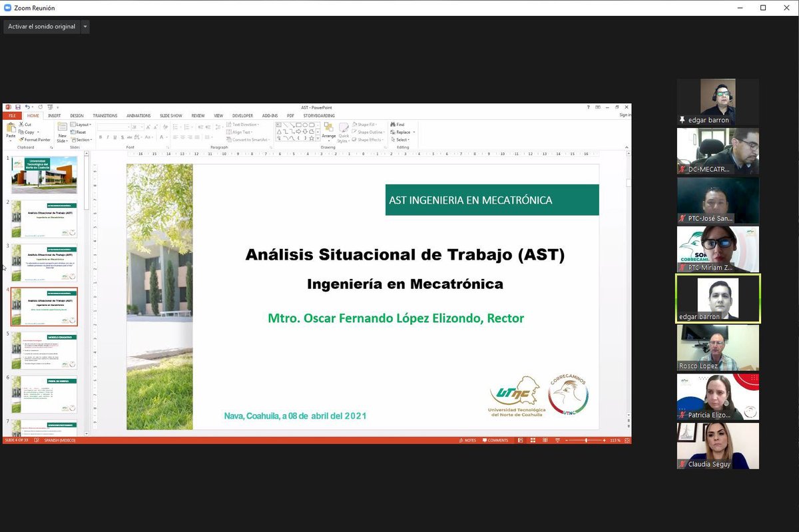Open PowerPoint Help question mark
799x532 pixels.
point(588,107)
